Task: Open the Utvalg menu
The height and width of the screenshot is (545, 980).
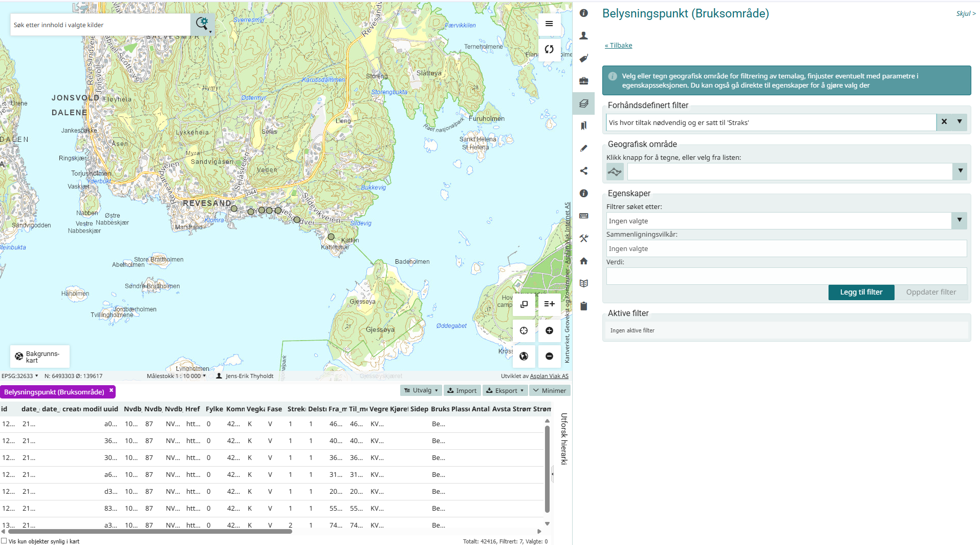Action: [421, 390]
